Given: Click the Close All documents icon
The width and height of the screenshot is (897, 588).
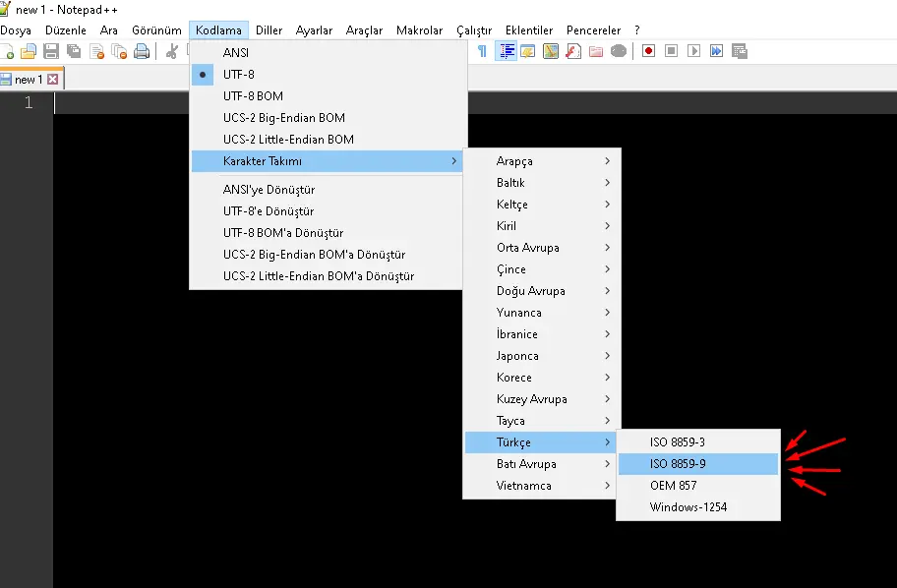Looking at the screenshot, I should (x=119, y=51).
